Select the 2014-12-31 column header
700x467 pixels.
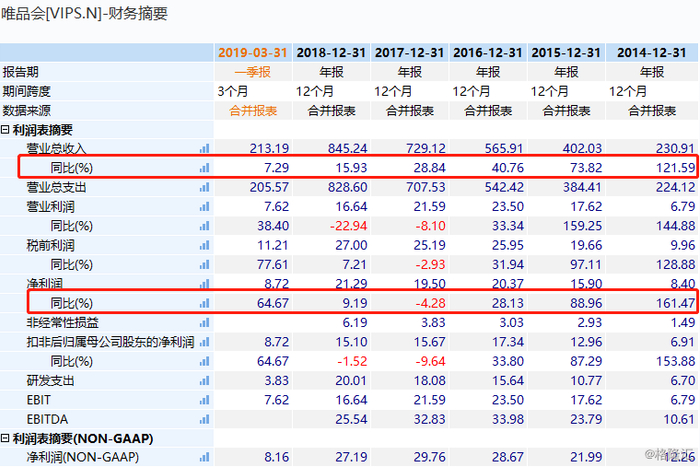pyautogui.click(x=652, y=53)
